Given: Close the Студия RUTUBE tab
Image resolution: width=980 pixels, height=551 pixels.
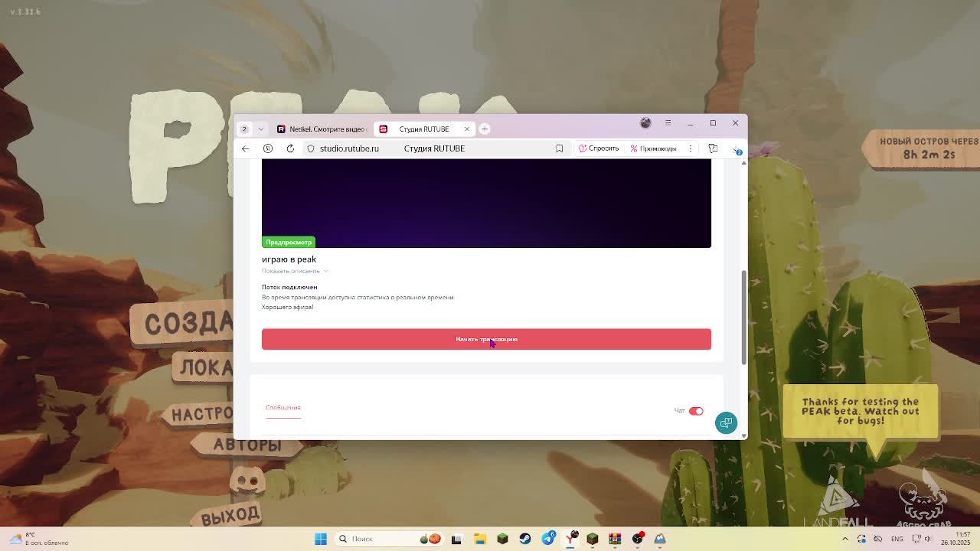Looking at the screenshot, I should tap(466, 129).
